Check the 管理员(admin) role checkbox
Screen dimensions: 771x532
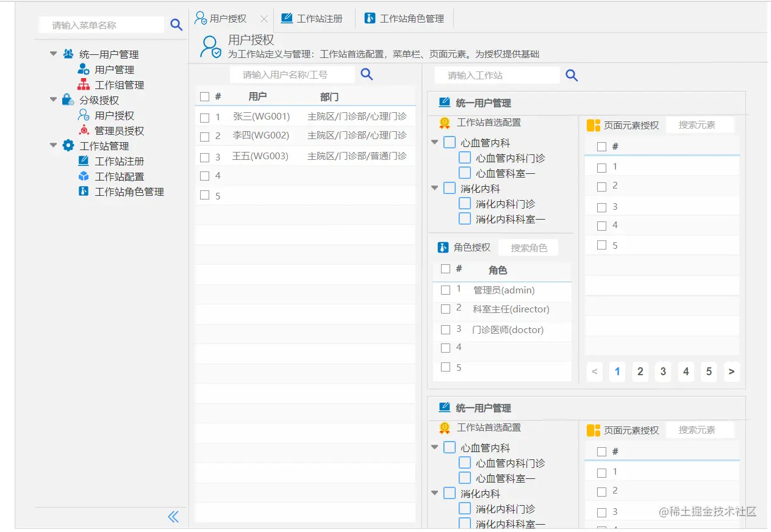(445, 290)
